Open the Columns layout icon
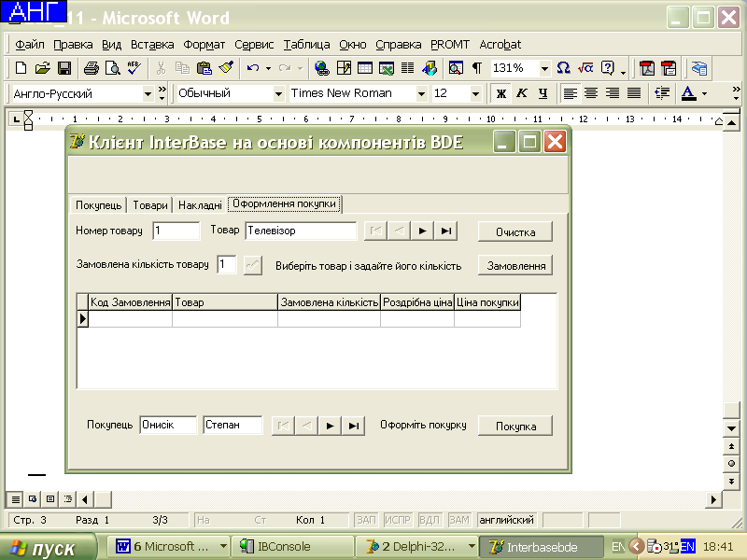This screenshot has height=560, width=747. (407, 68)
